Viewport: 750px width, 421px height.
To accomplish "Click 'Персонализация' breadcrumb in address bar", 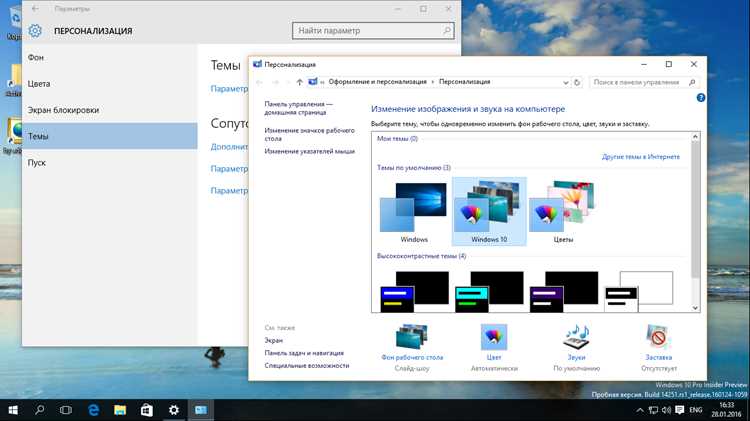I will [x=464, y=82].
